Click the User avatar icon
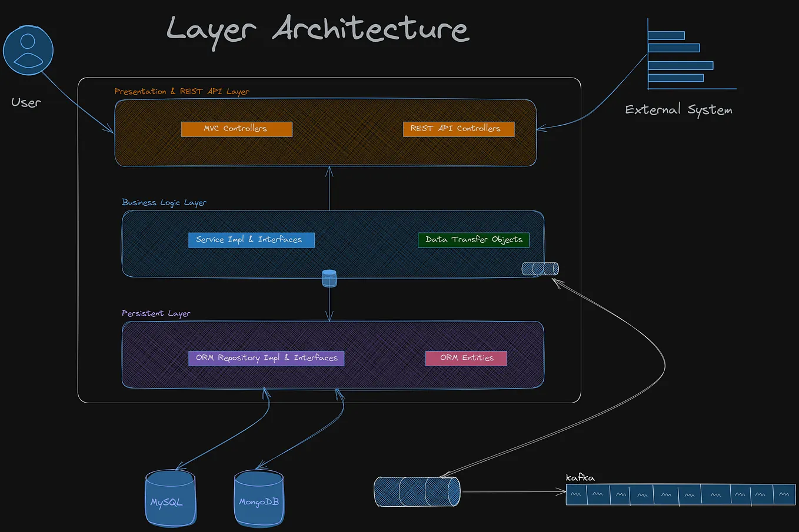Image resolution: width=799 pixels, height=532 pixels. click(x=28, y=50)
